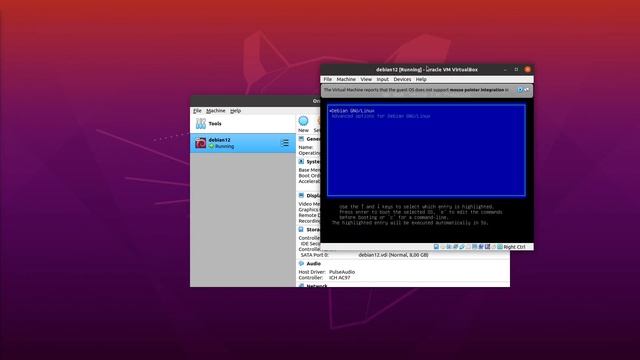Click the USB devices status bar icon
640x360 pixels.
point(462,247)
